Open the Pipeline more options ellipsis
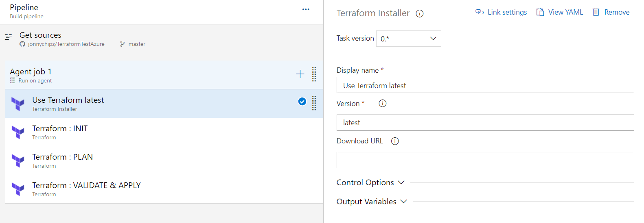The width and height of the screenshot is (644, 223). click(x=306, y=9)
